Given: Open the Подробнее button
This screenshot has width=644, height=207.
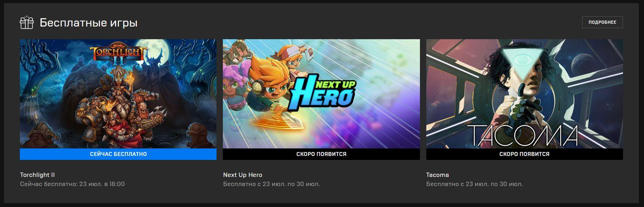Looking at the screenshot, I should 602,22.
